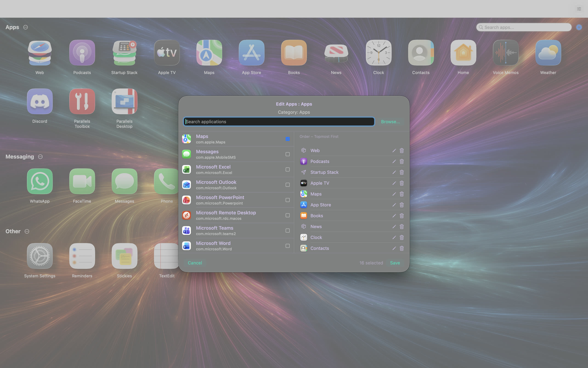Launch Apple TV from the grid

167,53
